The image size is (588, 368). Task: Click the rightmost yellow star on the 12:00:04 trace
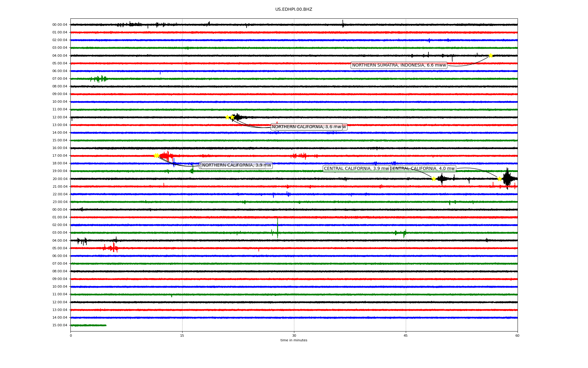point(232,117)
